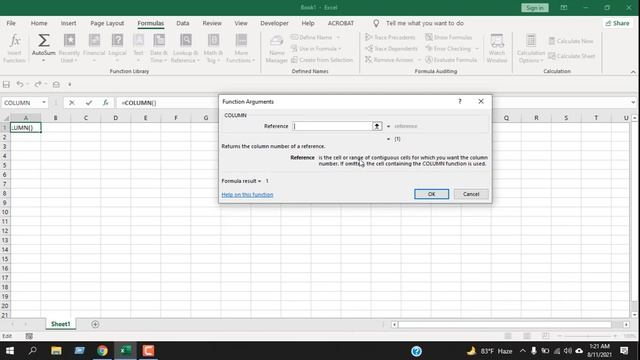The width and height of the screenshot is (640, 360).
Task: Add a new sheet with plus button
Action: point(95,324)
